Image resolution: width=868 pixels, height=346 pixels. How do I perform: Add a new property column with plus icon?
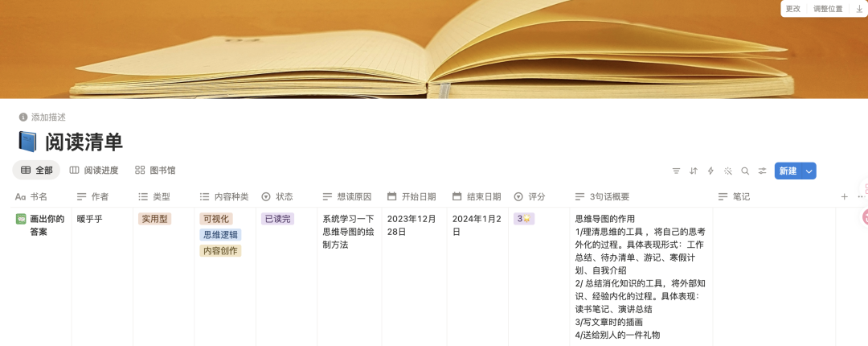coord(844,196)
